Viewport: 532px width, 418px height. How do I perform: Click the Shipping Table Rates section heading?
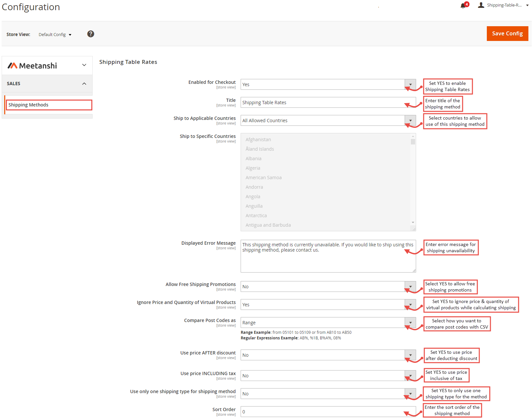coord(128,62)
